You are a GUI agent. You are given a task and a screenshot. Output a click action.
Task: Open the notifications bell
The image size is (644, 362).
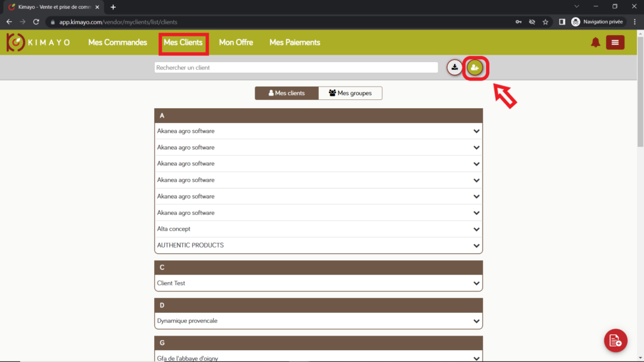(595, 42)
